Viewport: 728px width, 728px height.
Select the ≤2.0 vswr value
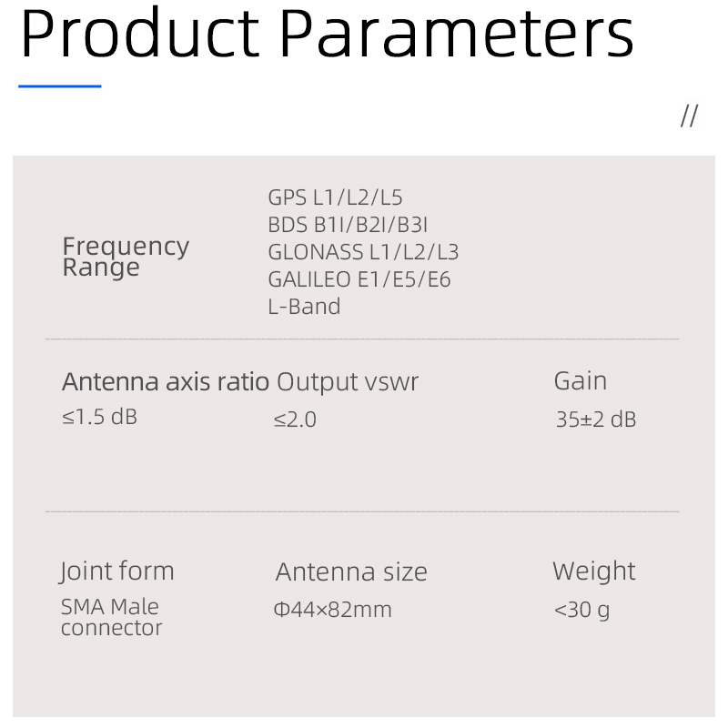[295, 420]
